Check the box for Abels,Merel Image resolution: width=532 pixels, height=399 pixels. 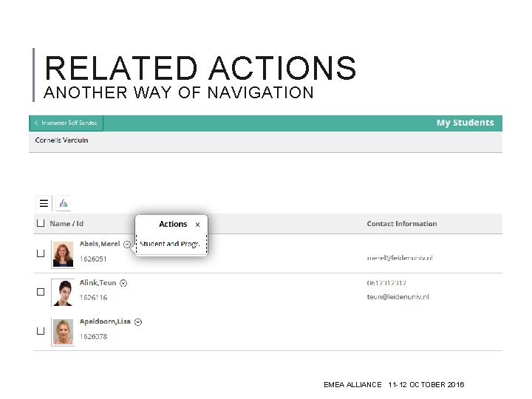pyautogui.click(x=41, y=253)
